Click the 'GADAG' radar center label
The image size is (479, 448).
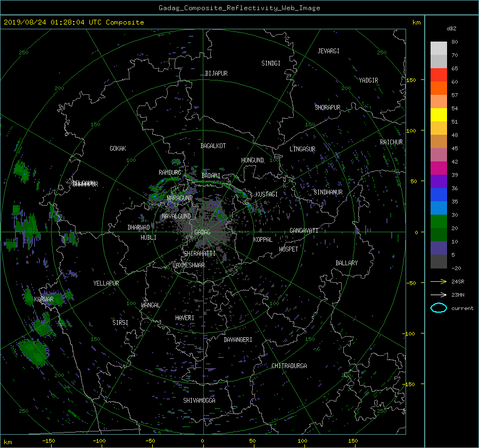[x=203, y=232]
